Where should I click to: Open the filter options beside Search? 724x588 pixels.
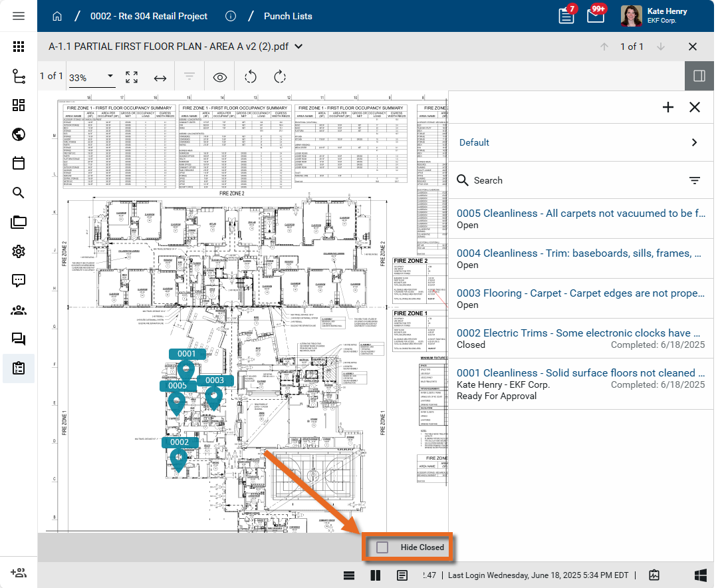click(x=695, y=180)
